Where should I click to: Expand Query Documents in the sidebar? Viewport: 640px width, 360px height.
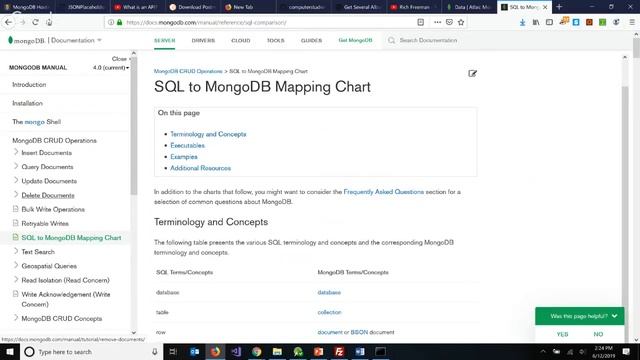tap(16, 166)
